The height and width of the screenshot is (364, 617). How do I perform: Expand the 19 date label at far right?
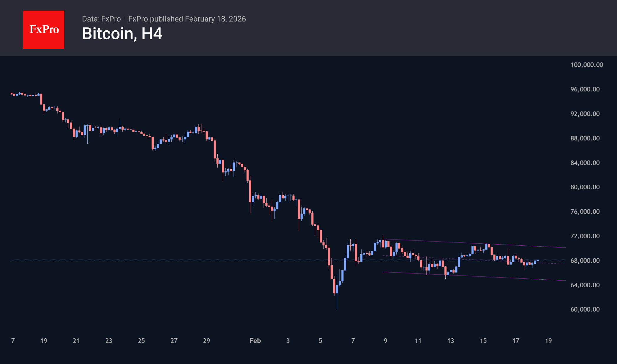[x=549, y=341]
